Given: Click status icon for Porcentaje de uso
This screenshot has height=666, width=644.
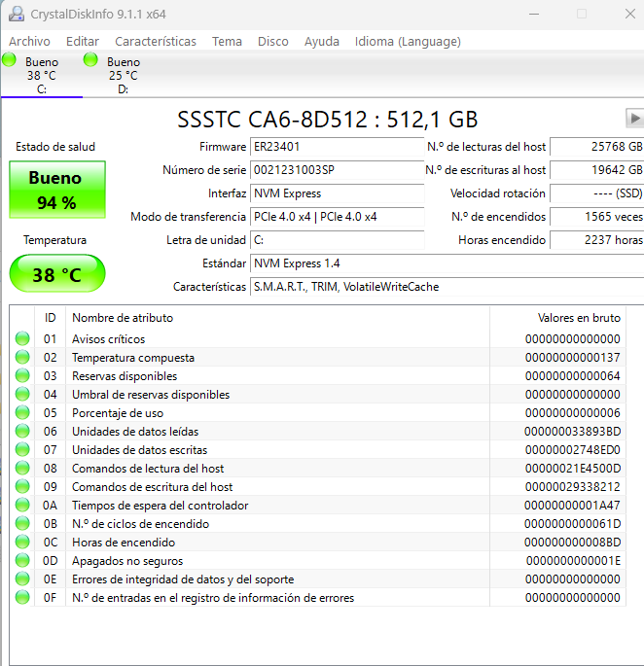Looking at the screenshot, I should point(22,413).
